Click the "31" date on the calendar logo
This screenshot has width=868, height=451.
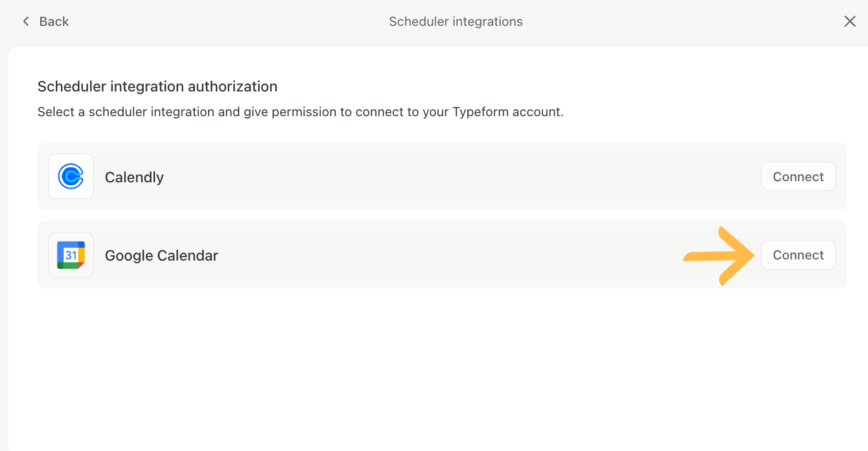tap(71, 255)
